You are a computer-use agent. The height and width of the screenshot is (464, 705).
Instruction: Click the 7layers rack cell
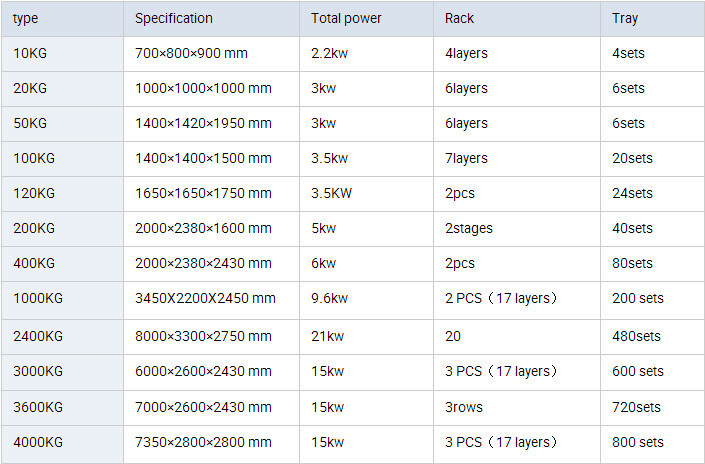point(466,158)
